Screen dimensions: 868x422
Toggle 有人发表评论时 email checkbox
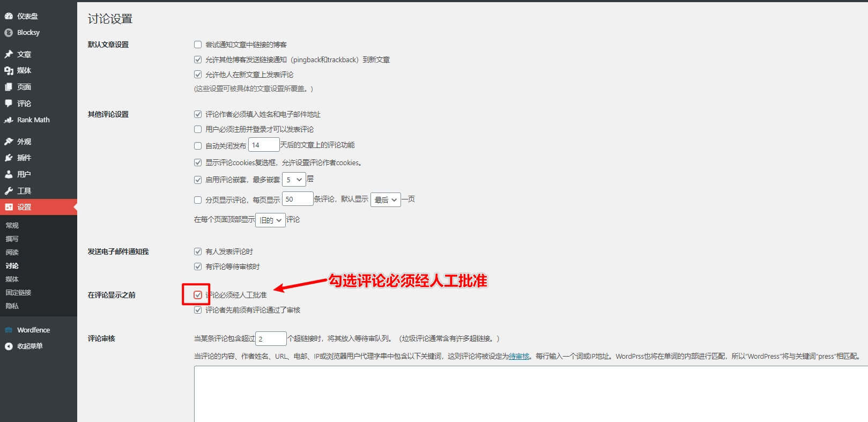pyautogui.click(x=198, y=251)
